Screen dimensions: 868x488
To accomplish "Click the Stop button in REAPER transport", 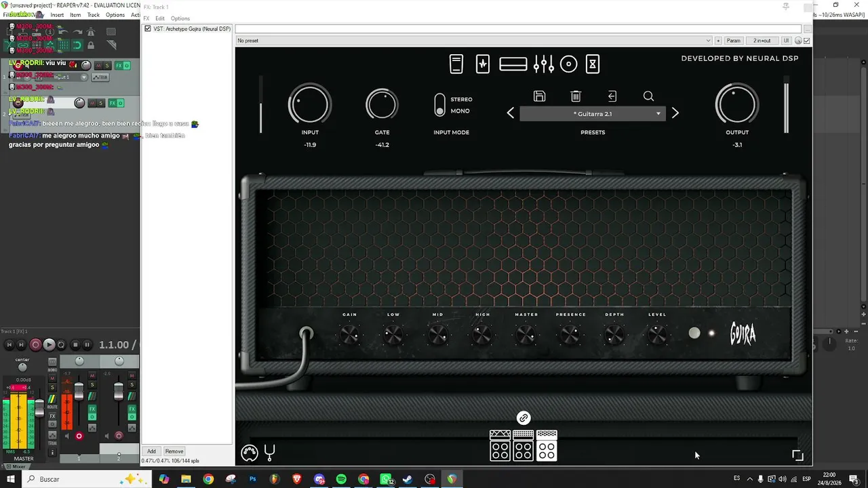I will tap(75, 345).
